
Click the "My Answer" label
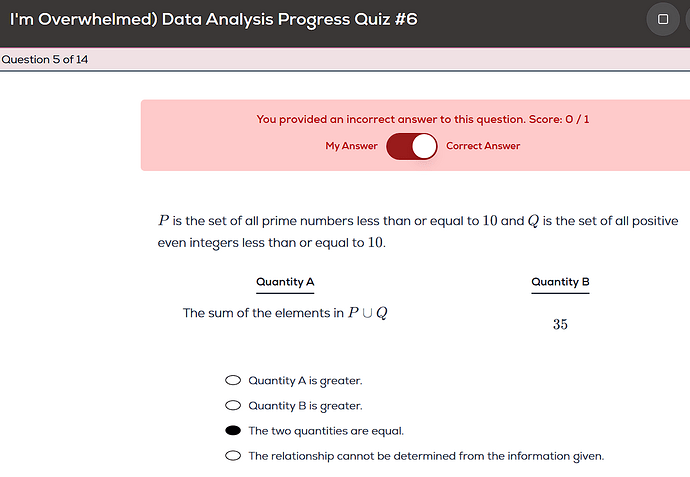(x=351, y=146)
